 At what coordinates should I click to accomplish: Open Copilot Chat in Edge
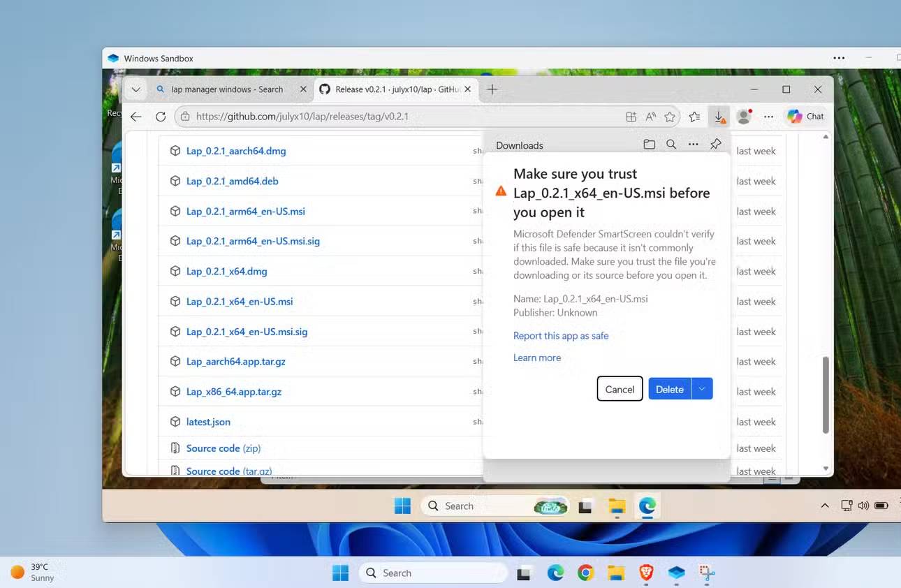[x=806, y=117]
